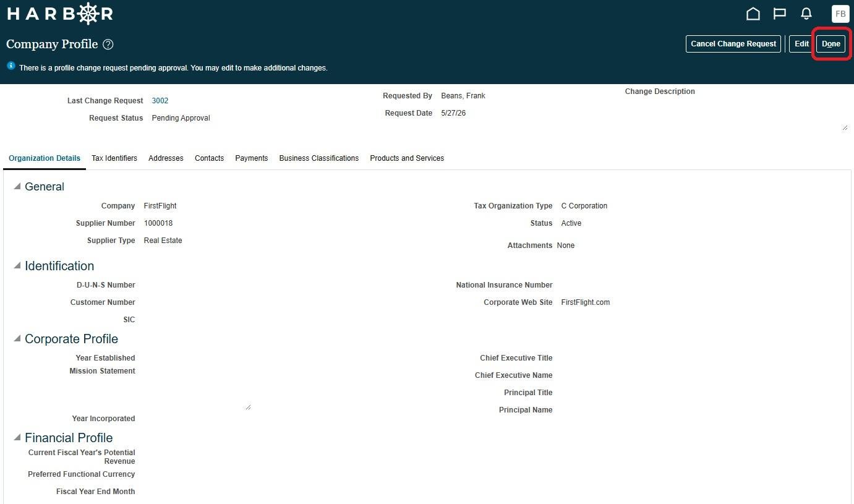Click the Customer Number label

(x=103, y=302)
